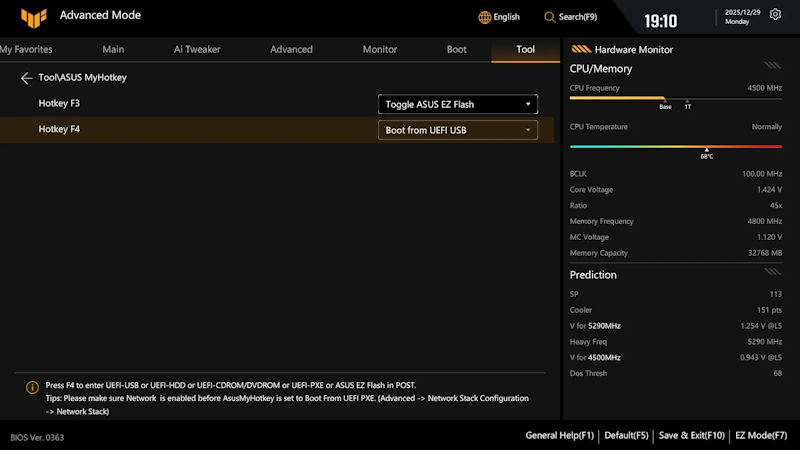800x450 pixels.
Task: Click the date 2025/12/29 Monday
Action: (x=742, y=17)
